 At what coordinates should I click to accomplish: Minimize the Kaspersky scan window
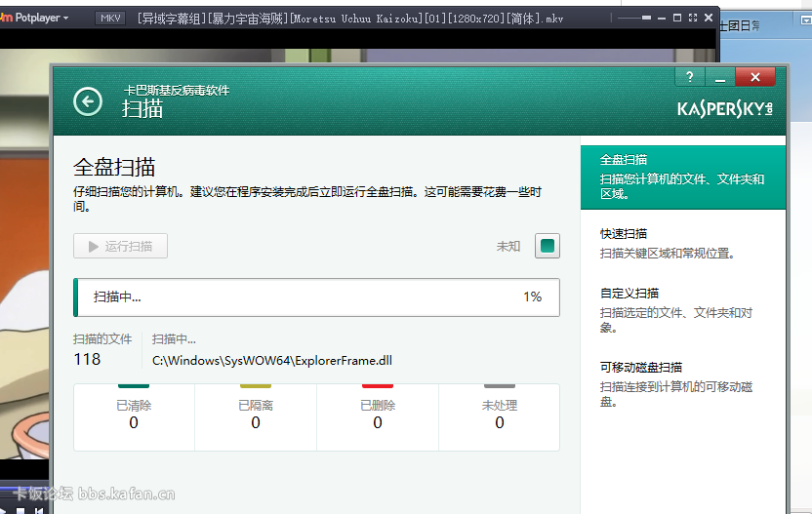pos(720,77)
